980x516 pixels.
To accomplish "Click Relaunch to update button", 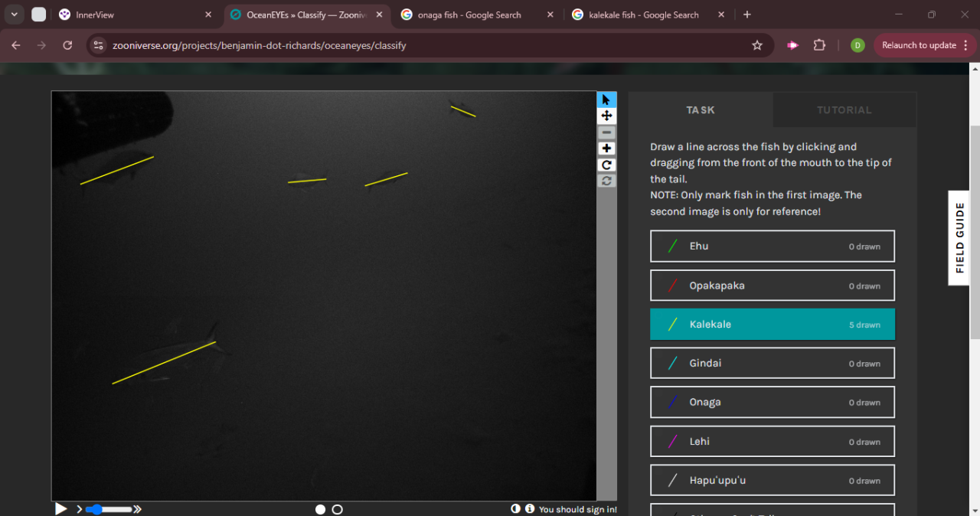I will pyautogui.click(x=923, y=45).
